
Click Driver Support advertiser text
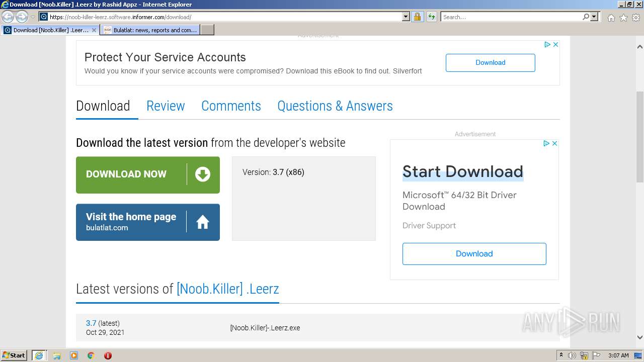pyautogui.click(x=429, y=226)
